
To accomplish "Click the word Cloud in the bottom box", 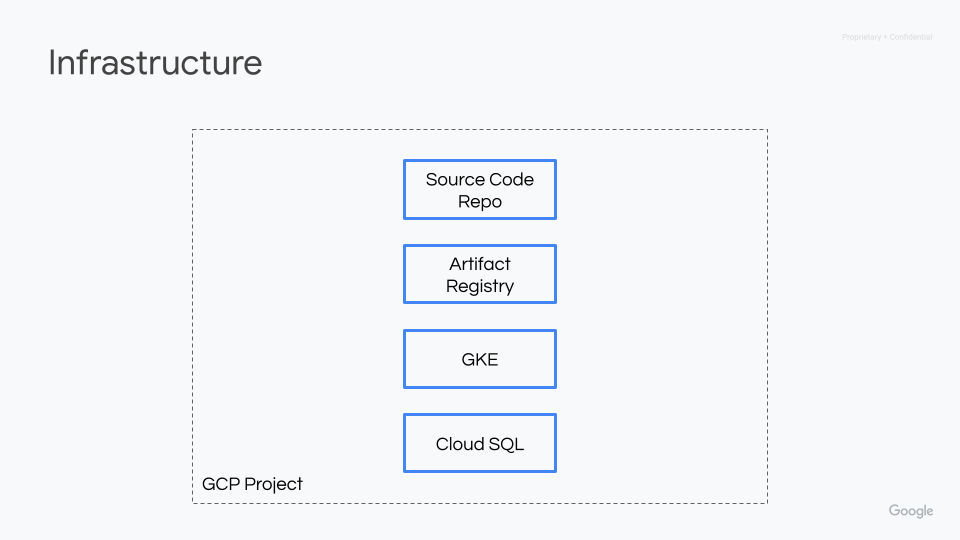I will (459, 444).
